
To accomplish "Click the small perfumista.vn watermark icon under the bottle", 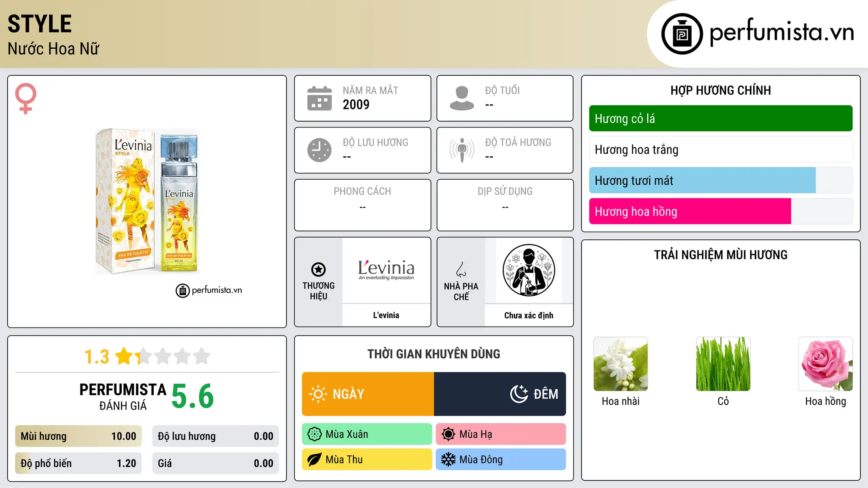I will [x=183, y=291].
